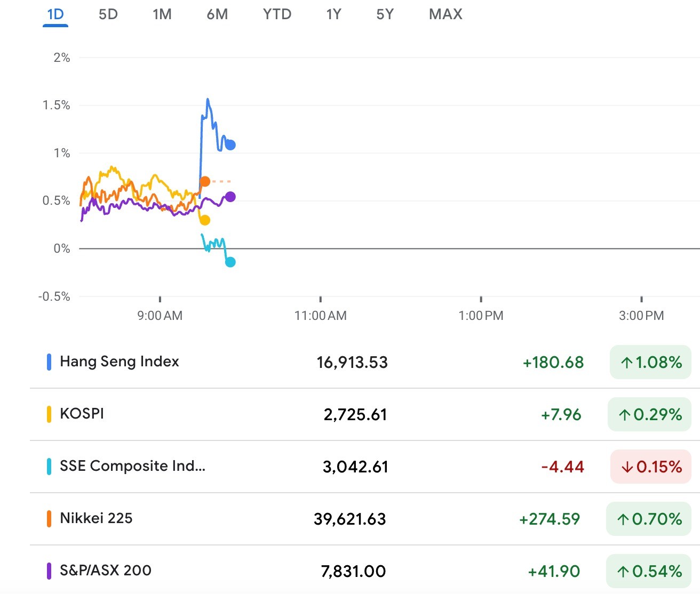The height and width of the screenshot is (594, 700).
Task: Click the 11:00 AM axis label
Action: 320,316
